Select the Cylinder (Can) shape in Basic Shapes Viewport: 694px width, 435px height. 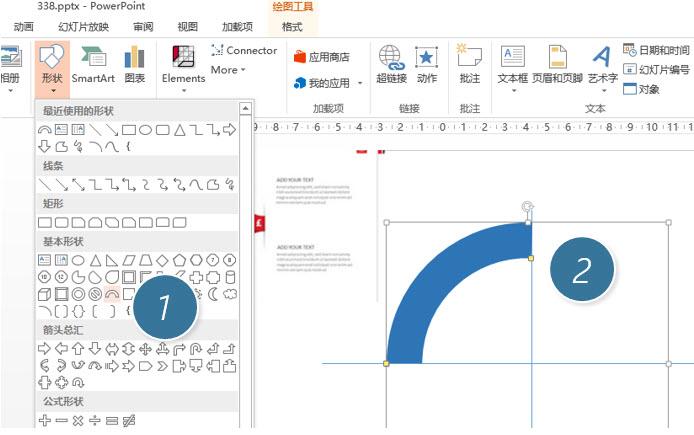point(230,277)
